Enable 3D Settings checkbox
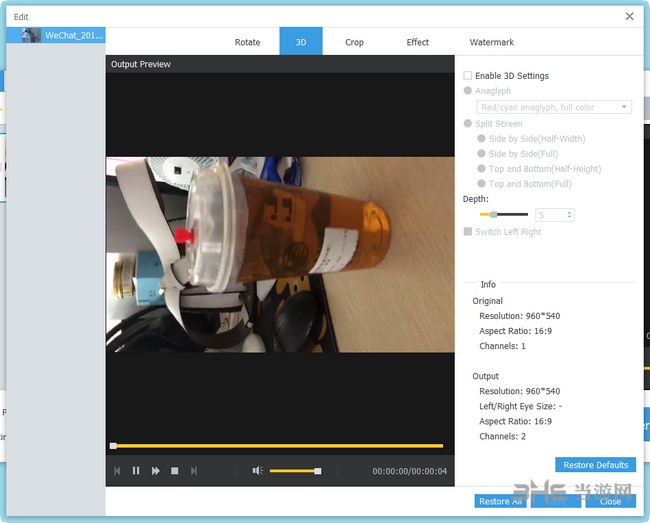The height and width of the screenshot is (523, 650). tap(468, 75)
